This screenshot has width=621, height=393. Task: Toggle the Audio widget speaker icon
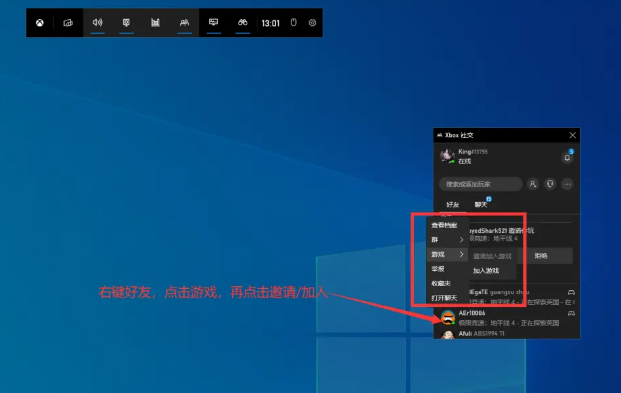(x=97, y=23)
